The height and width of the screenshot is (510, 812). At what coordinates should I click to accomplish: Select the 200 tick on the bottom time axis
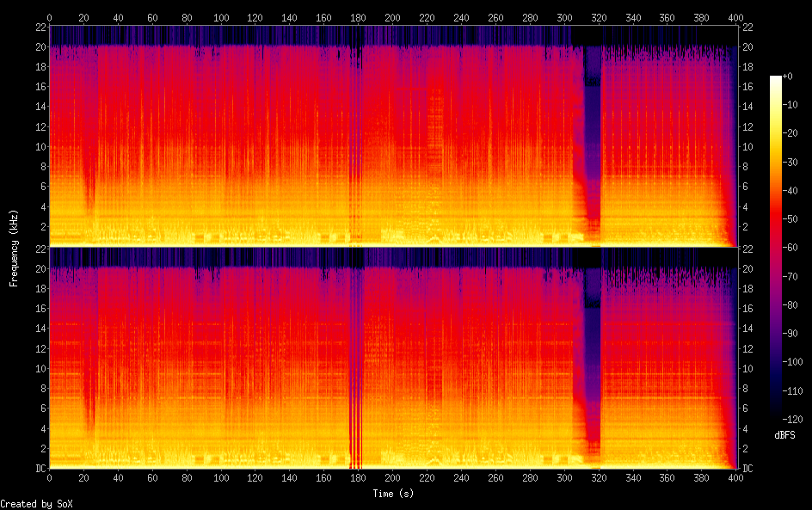tap(393, 478)
